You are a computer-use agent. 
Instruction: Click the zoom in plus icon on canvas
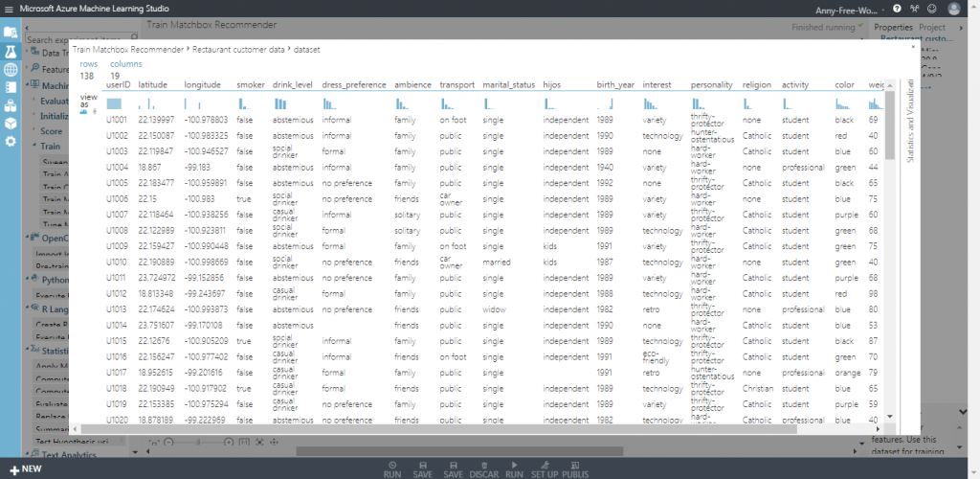pyautogui.click(x=229, y=442)
